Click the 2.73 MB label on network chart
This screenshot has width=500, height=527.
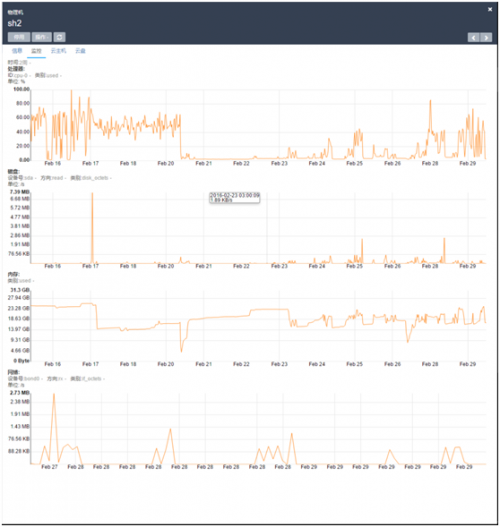tap(20, 393)
